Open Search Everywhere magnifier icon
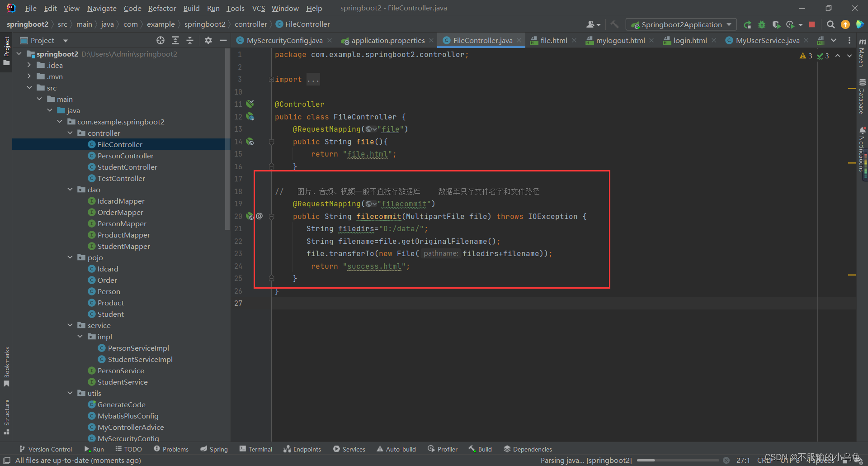Image resolution: width=868 pixels, height=466 pixels. (830, 24)
